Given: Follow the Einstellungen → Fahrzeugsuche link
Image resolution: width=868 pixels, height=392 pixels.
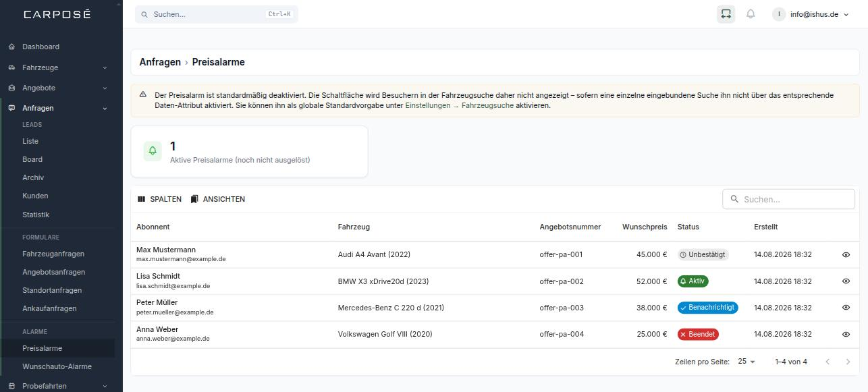Looking at the screenshot, I should pyautogui.click(x=459, y=105).
